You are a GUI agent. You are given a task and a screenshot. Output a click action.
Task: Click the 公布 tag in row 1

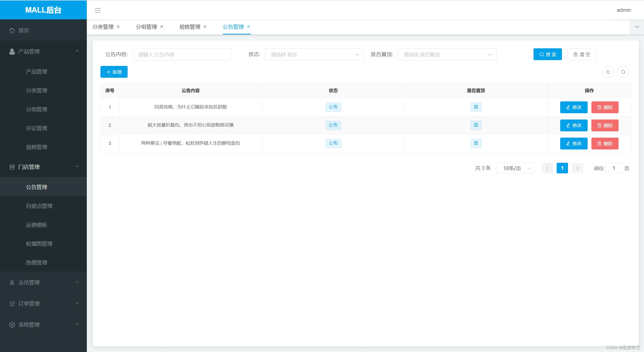(x=333, y=107)
